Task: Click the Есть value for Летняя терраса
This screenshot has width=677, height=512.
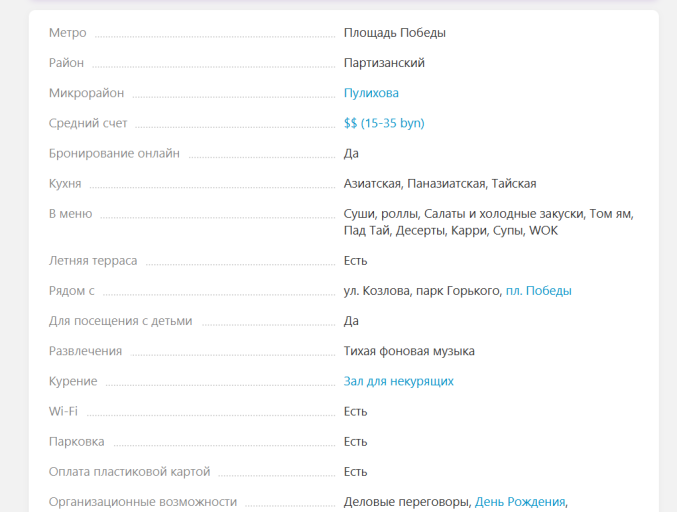Action: tap(355, 261)
